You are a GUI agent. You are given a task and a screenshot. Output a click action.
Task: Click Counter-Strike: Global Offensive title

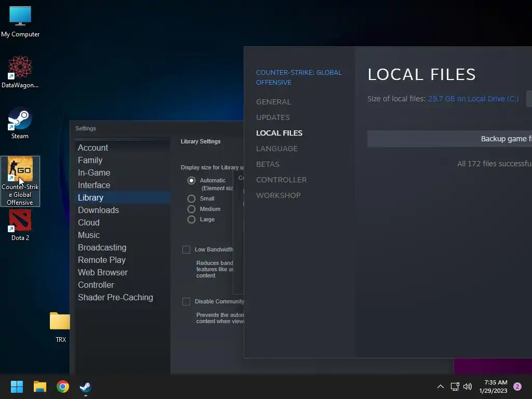coord(299,77)
